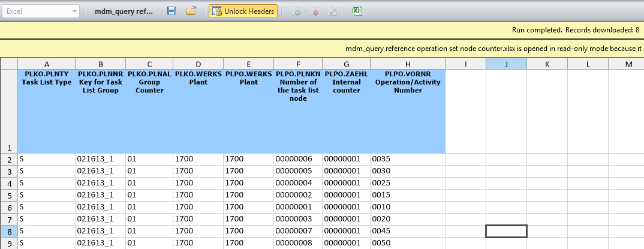The height and width of the screenshot is (249, 644).
Task: Select cell containing 0035 in column H
Action: pos(407,159)
